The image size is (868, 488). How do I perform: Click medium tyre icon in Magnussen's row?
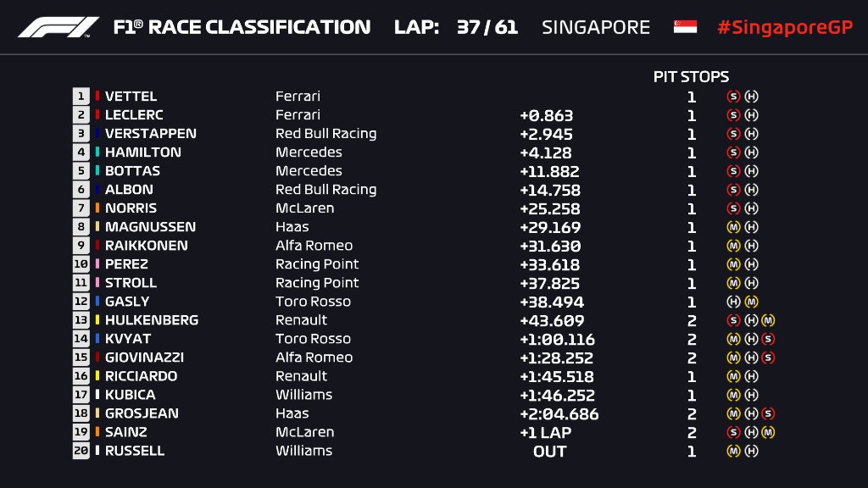tap(734, 227)
